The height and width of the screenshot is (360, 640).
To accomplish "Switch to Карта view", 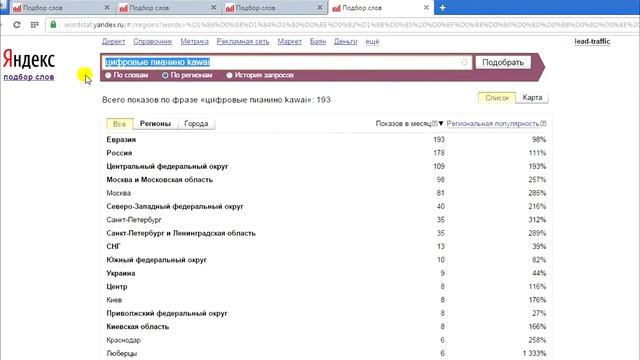I will coord(532,98).
